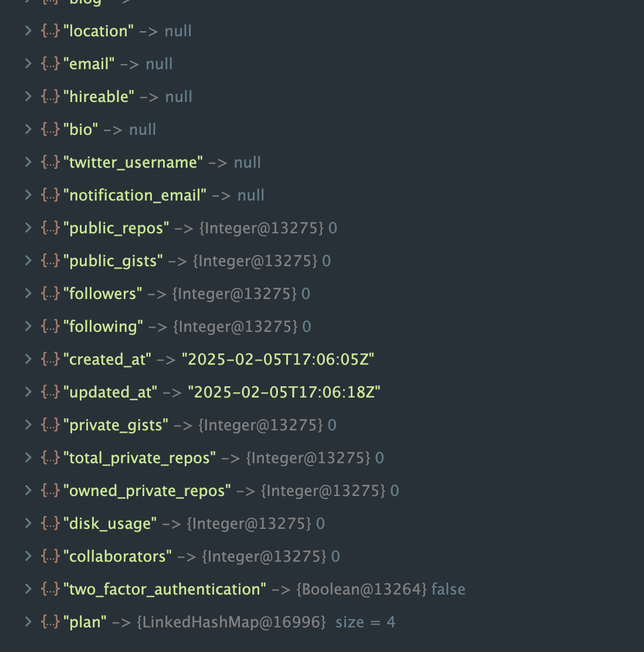Screen dimensions: 644x652
Task: Expand the "plan" LinkedHashMap entry
Action: click(28, 622)
